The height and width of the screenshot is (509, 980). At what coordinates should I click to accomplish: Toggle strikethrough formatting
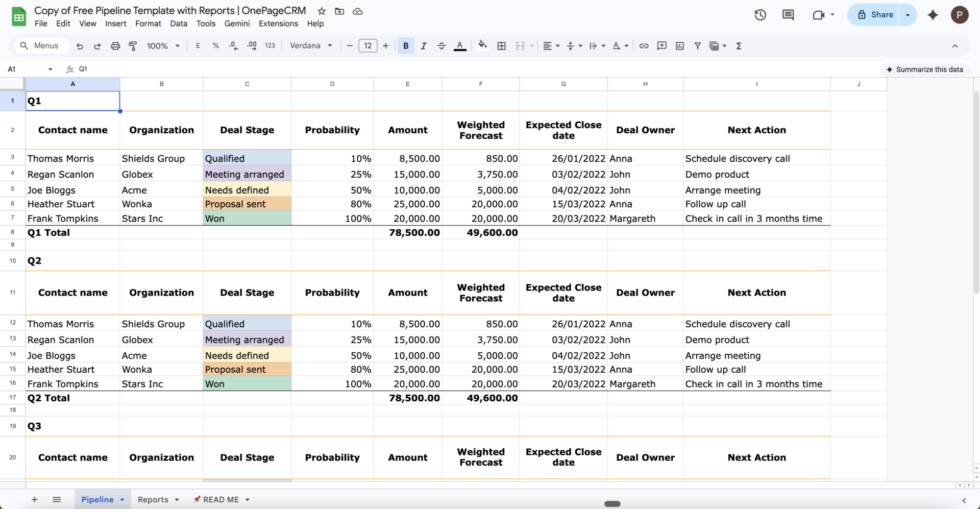tap(442, 46)
